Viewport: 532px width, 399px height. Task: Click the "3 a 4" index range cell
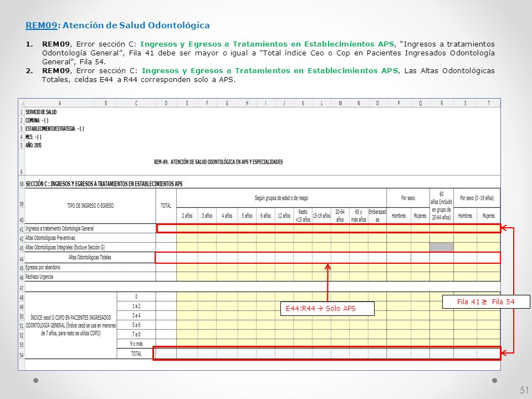tap(136, 315)
